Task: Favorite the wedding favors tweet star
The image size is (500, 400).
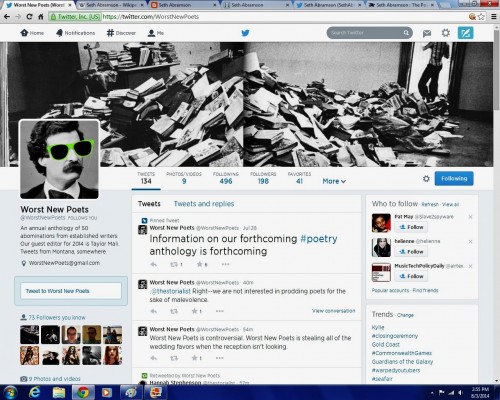Action: (195, 358)
